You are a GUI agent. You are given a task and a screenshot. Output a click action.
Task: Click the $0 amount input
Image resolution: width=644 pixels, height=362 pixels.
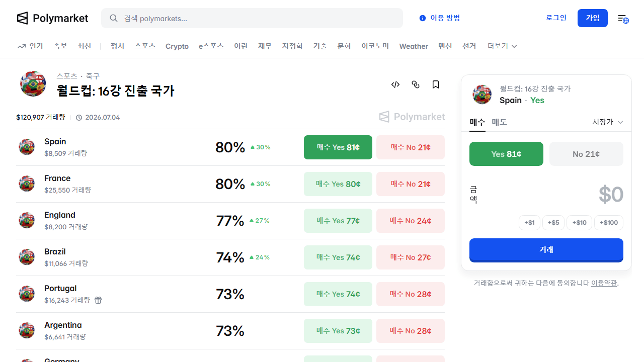point(611,195)
